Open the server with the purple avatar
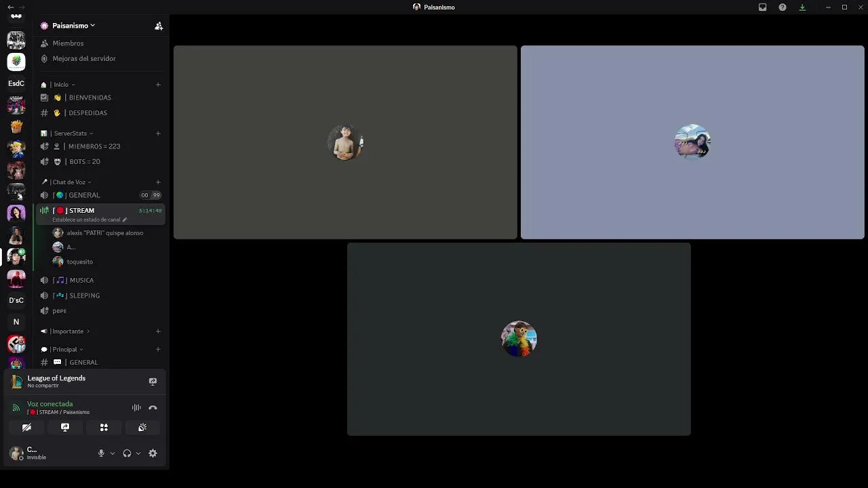This screenshot has height=488, width=868. click(16, 213)
